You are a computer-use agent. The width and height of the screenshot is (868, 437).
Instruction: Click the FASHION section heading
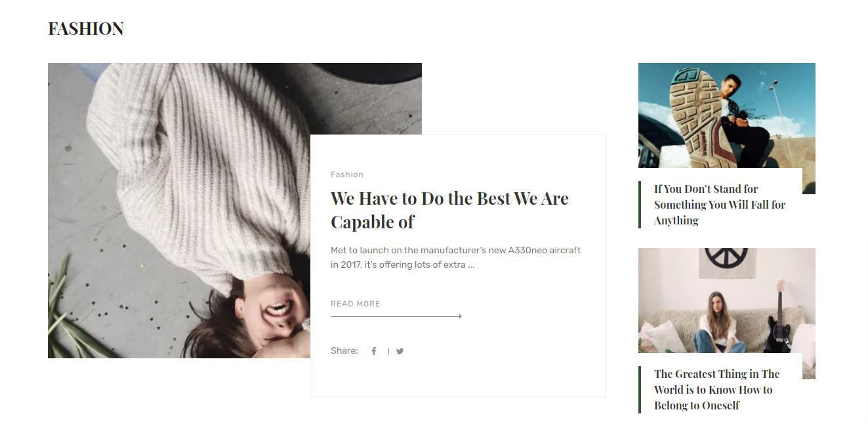86,29
